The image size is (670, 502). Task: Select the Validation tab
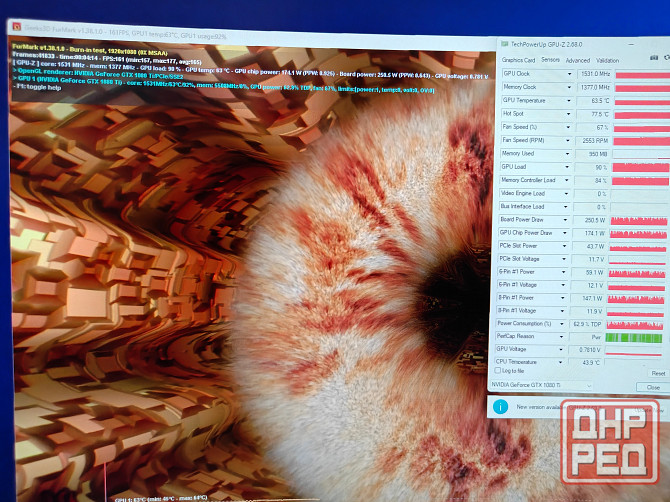pos(607,60)
